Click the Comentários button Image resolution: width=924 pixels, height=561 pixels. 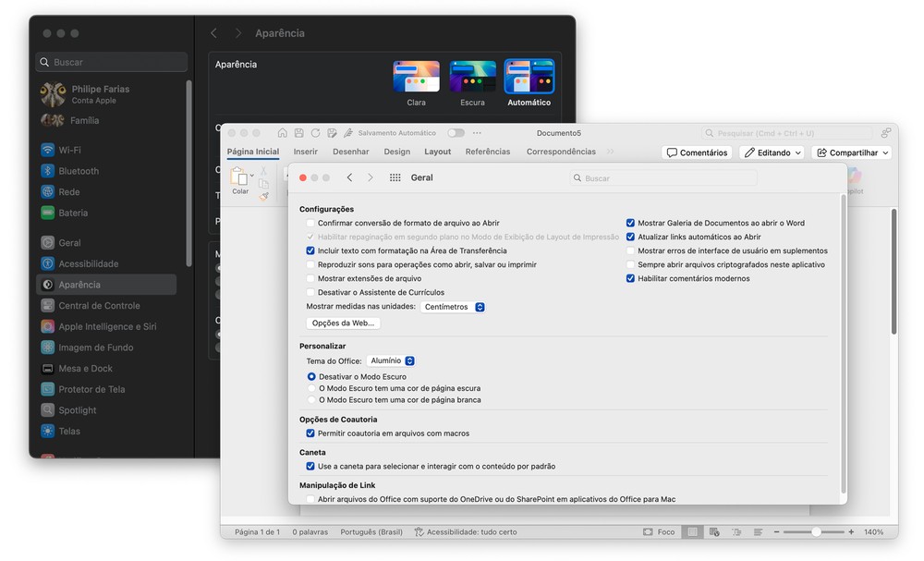pyautogui.click(x=699, y=152)
